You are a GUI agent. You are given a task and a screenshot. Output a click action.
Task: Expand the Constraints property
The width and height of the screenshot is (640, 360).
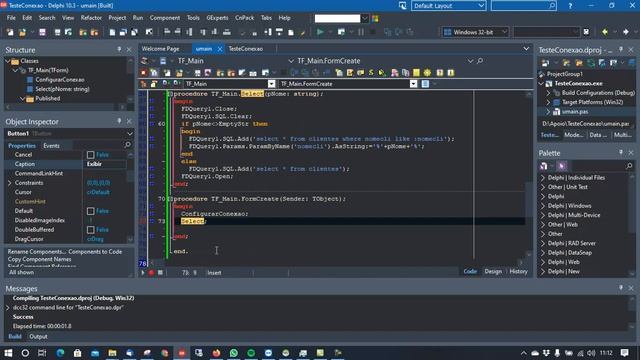tap(10, 183)
